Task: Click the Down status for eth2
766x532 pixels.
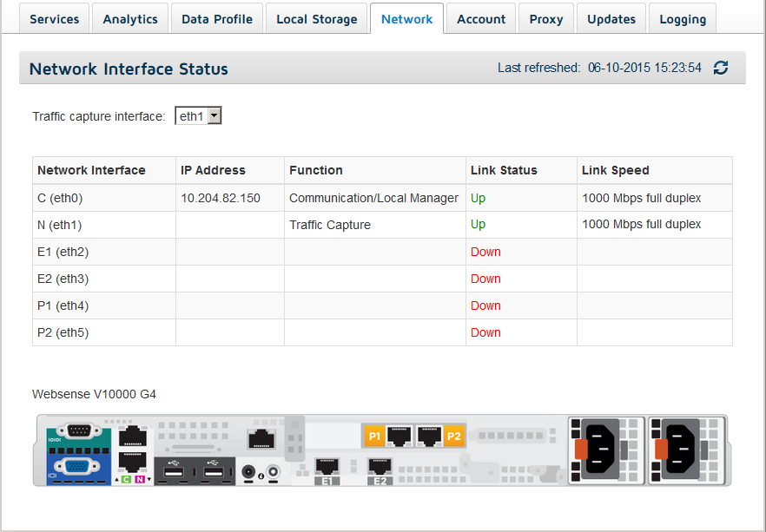Action: tap(485, 252)
